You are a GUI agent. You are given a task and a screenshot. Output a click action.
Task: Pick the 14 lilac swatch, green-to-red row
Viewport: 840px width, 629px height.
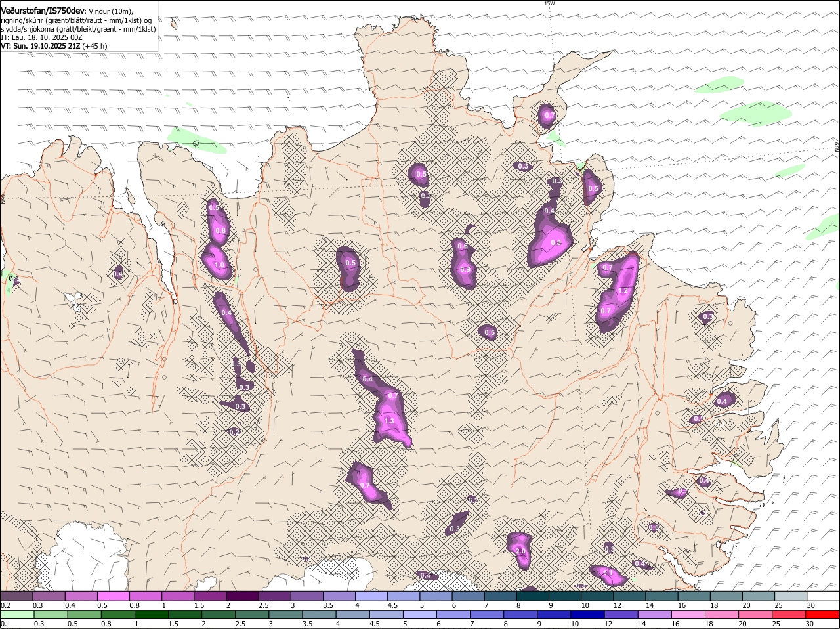(x=654, y=615)
